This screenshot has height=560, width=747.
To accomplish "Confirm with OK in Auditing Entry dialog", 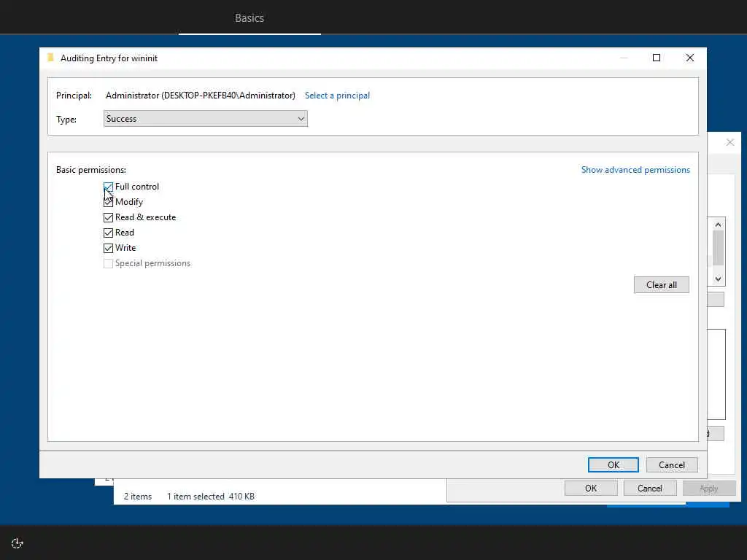I will click(x=613, y=464).
